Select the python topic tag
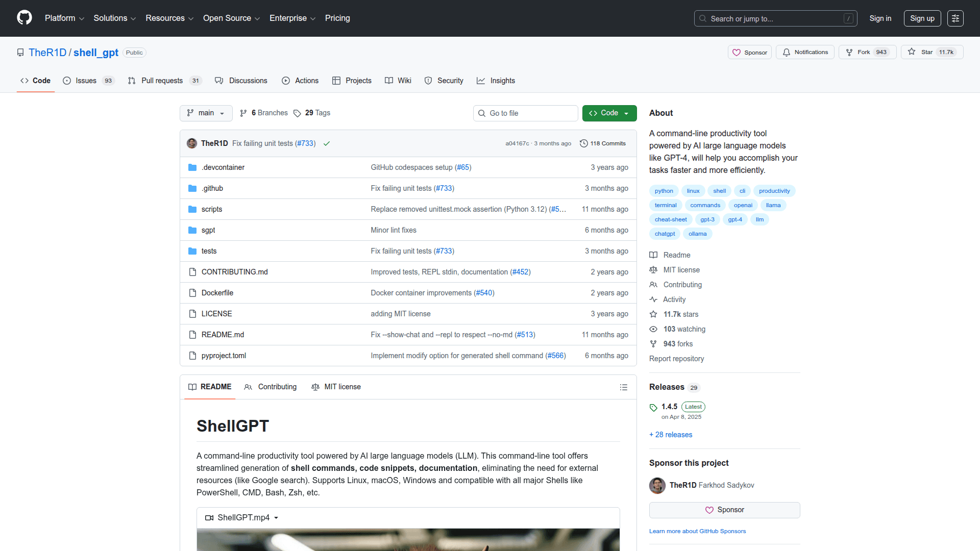980x551 pixels. pos(664,191)
